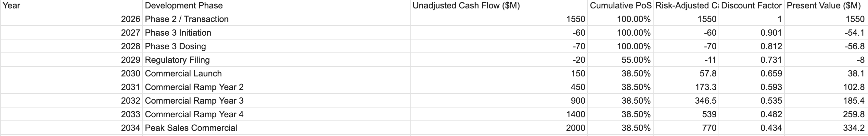Viewport: 868px width, 136px height.
Task: Select the Phase 2 / Transaction cell
Action: coord(276,19)
